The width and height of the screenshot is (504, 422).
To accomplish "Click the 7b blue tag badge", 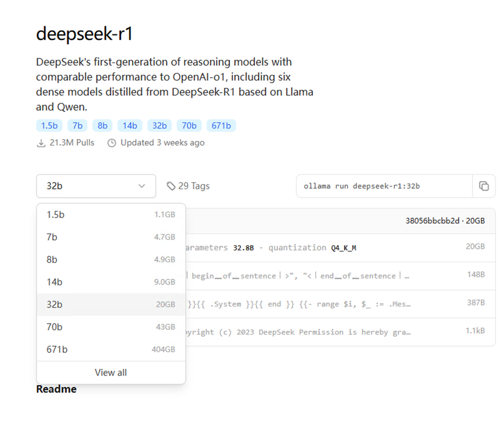I will (x=78, y=126).
